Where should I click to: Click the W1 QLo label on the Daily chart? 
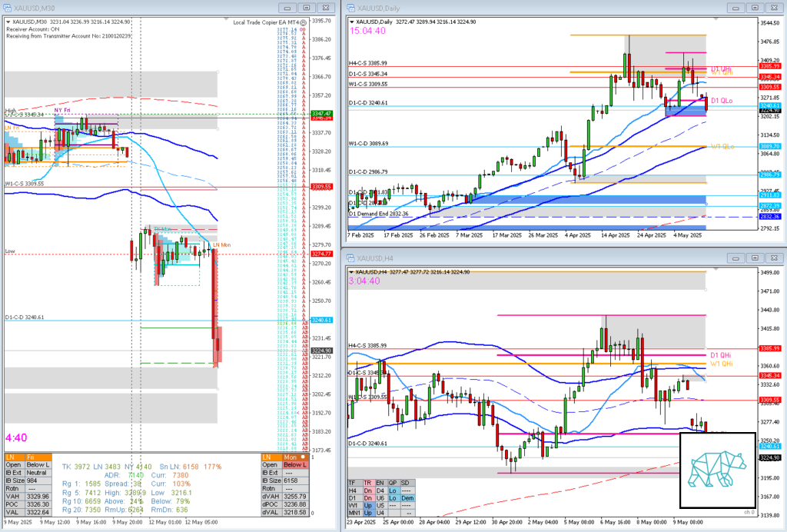click(722, 147)
